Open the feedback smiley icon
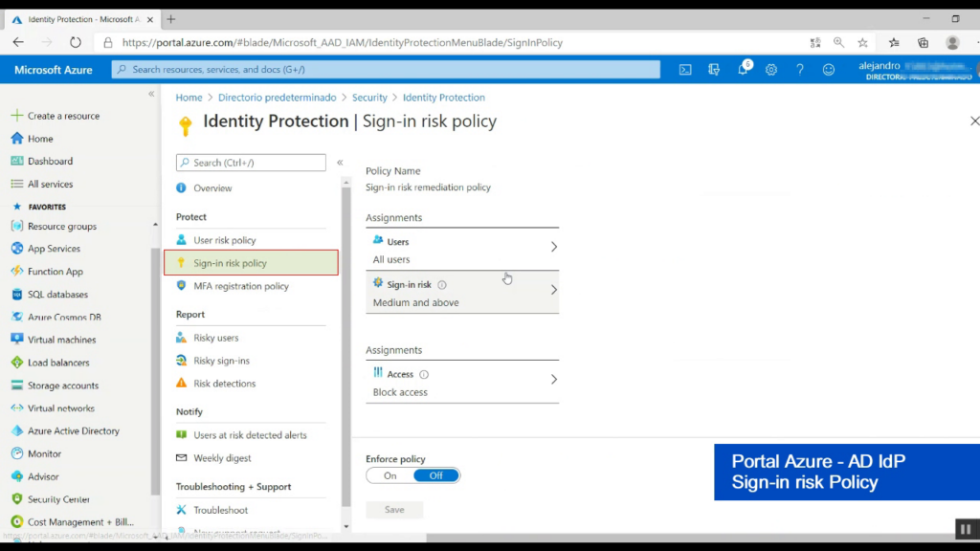Image resolution: width=980 pixels, height=551 pixels. [x=828, y=70]
